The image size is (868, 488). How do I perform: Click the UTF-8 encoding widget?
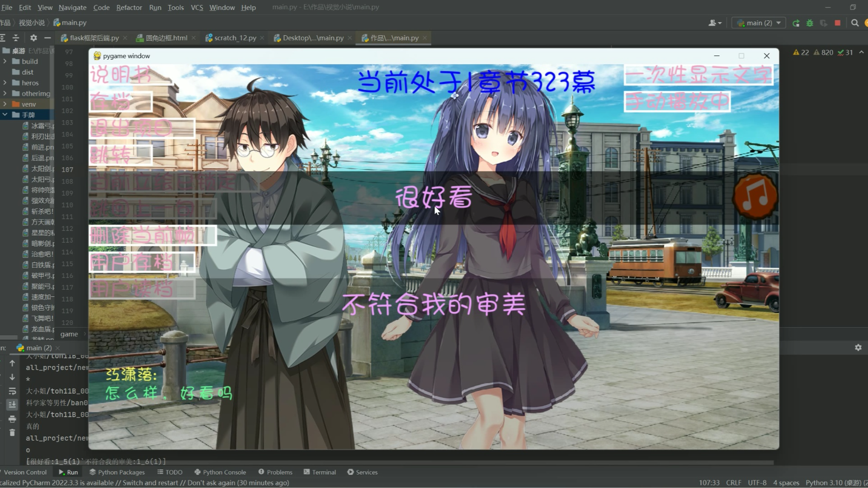pos(757,483)
